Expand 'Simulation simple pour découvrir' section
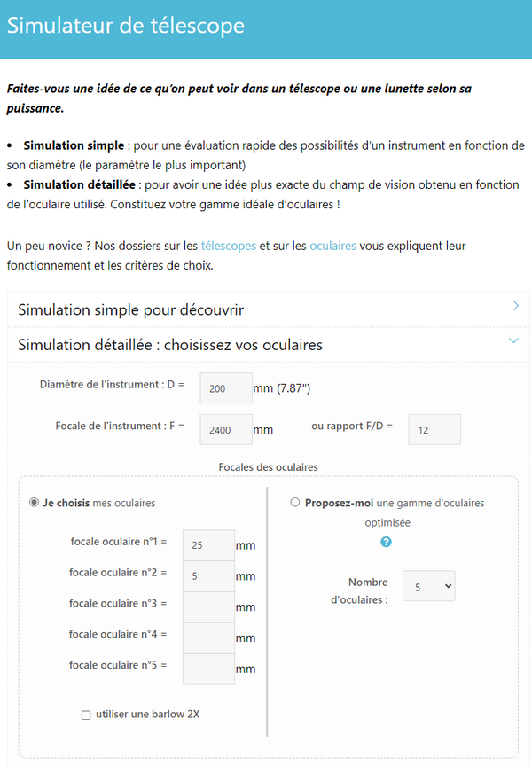 tap(131, 310)
